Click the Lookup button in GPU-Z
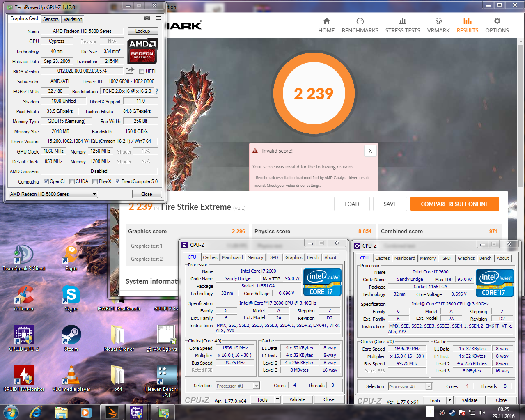Viewport: 525px width, 420px height. pos(142,31)
